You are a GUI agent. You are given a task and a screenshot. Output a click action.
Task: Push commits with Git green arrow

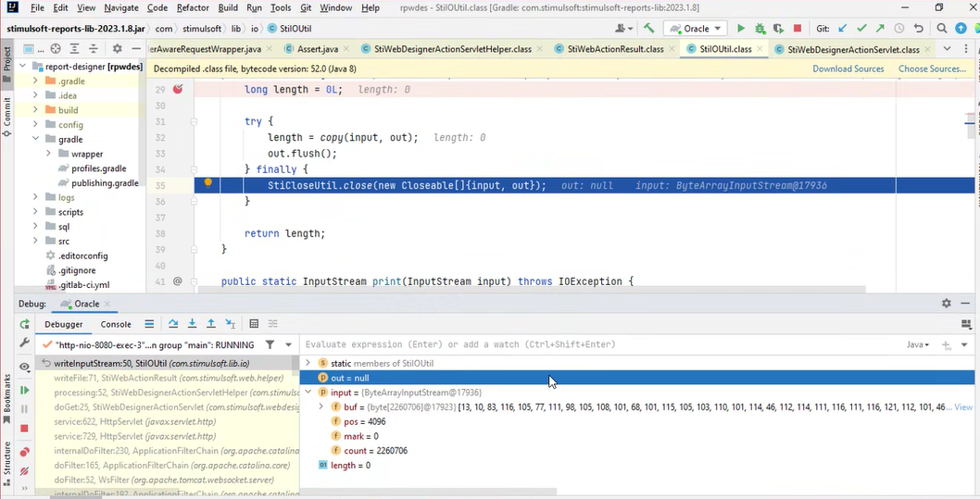[x=880, y=28]
